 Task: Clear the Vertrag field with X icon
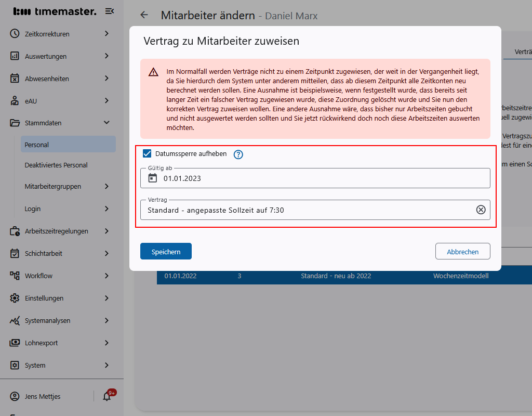click(x=481, y=210)
